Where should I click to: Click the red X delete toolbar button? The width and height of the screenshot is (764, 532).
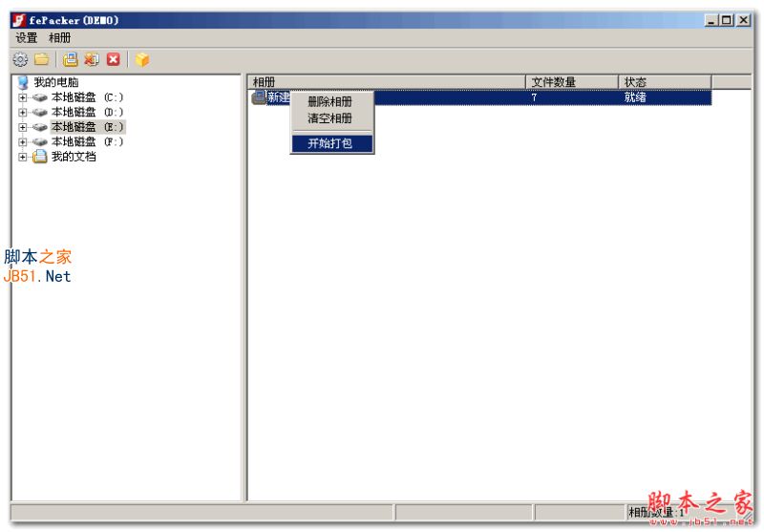114,59
